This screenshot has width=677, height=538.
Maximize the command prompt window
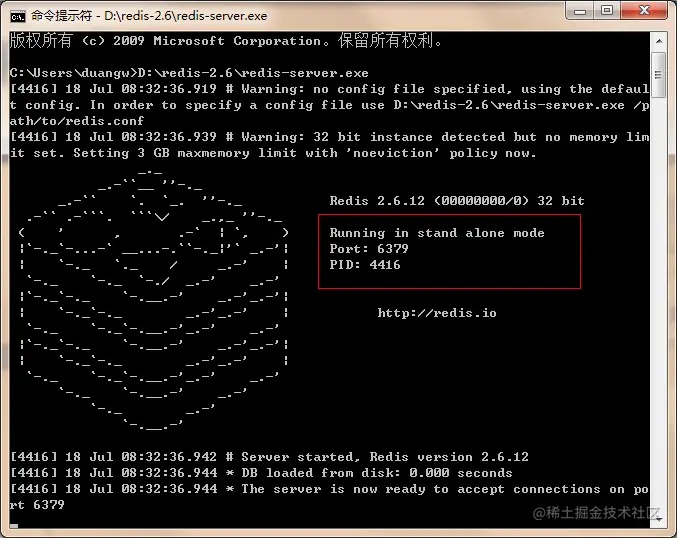tap(607, 11)
